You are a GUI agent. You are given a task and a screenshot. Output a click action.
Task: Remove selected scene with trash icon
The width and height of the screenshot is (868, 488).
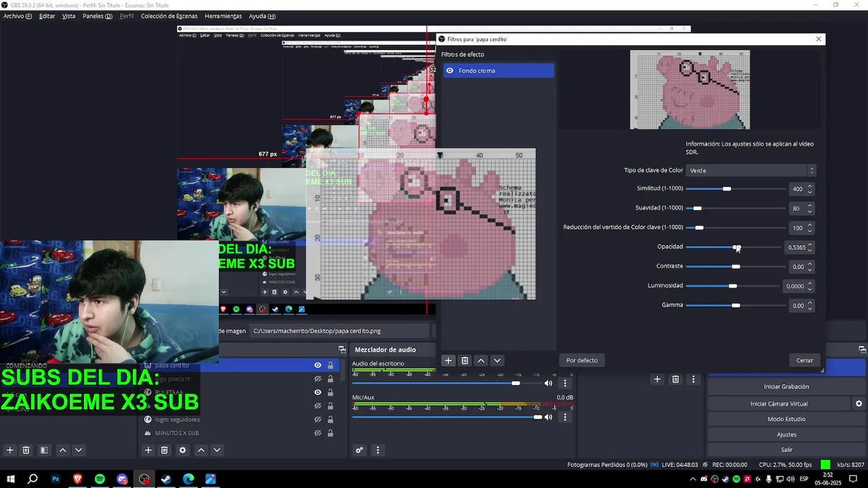pyautogui.click(x=26, y=450)
